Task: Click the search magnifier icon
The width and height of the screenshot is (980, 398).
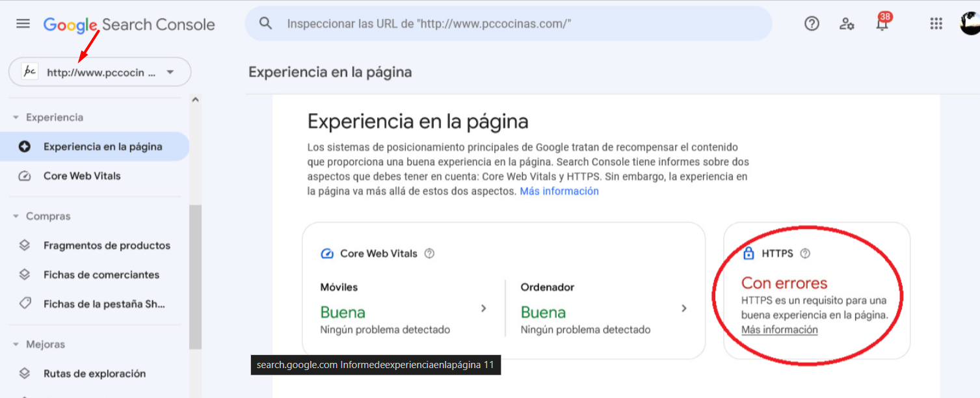Action: [265, 24]
